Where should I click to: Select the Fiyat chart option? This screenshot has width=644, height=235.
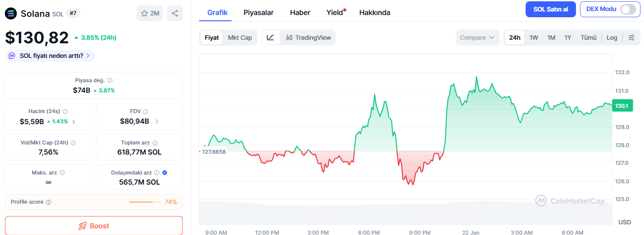[x=212, y=38]
